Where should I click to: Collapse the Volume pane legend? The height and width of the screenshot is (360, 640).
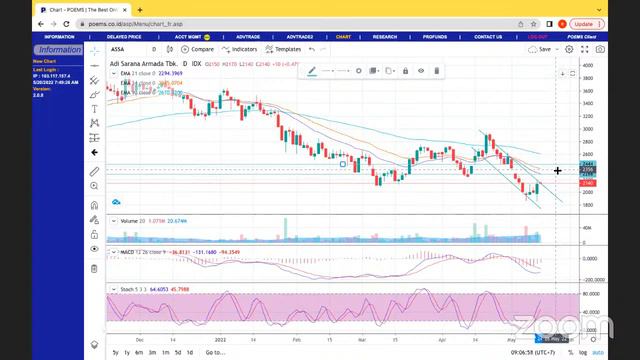113,221
